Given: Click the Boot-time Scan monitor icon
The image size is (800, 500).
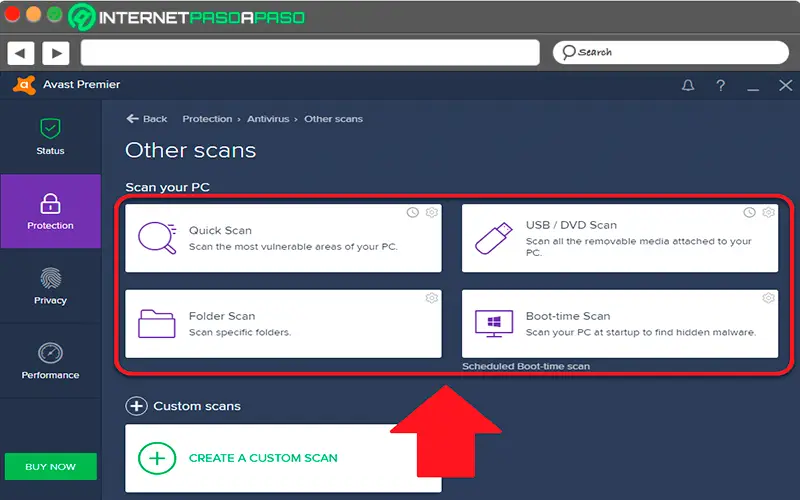Looking at the screenshot, I should point(494,323).
